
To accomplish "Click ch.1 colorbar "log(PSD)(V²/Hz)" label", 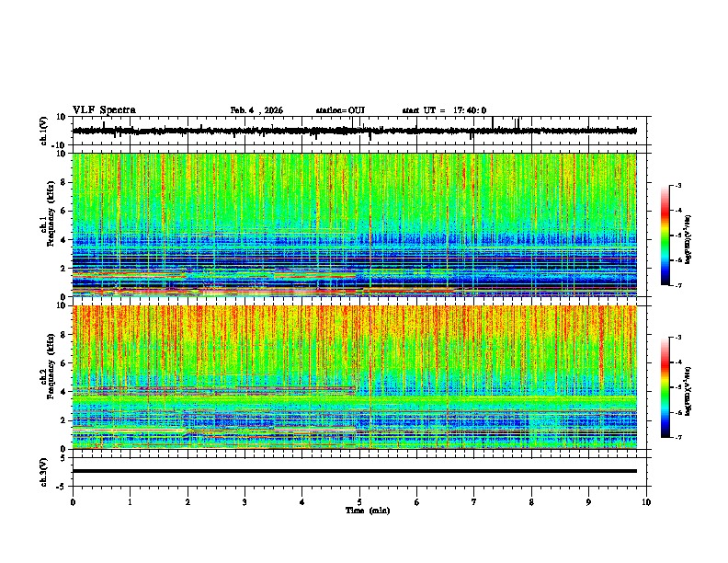I will pyautogui.click(x=688, y=240).
